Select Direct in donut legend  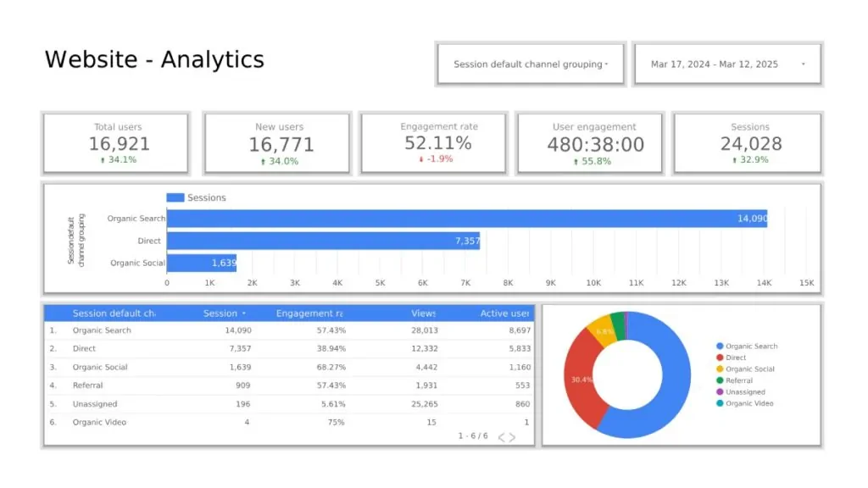coord(732,358)
